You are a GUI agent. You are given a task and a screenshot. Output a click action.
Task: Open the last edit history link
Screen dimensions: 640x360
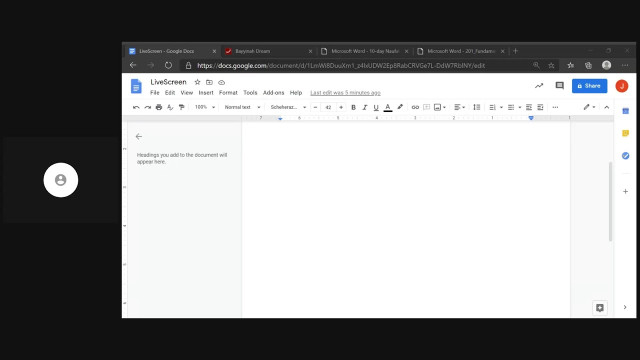(x=345, y=93)
